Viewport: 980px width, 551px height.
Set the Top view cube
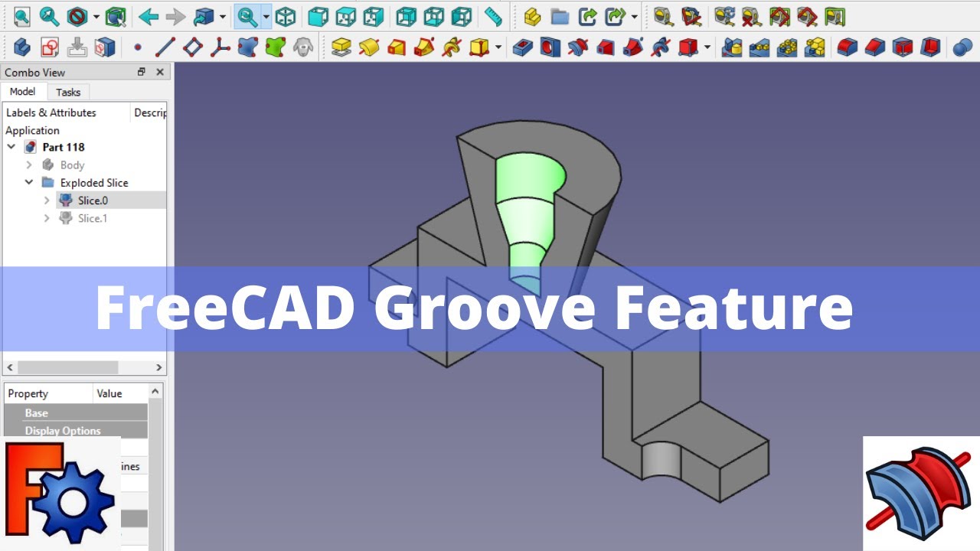coord(345,16)
